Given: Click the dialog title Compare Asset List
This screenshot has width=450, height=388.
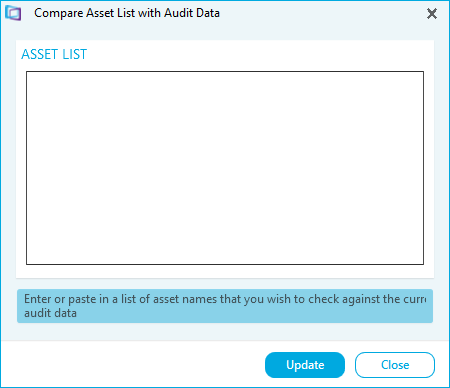Looking at the screenshot, I should tap(127, 13).
